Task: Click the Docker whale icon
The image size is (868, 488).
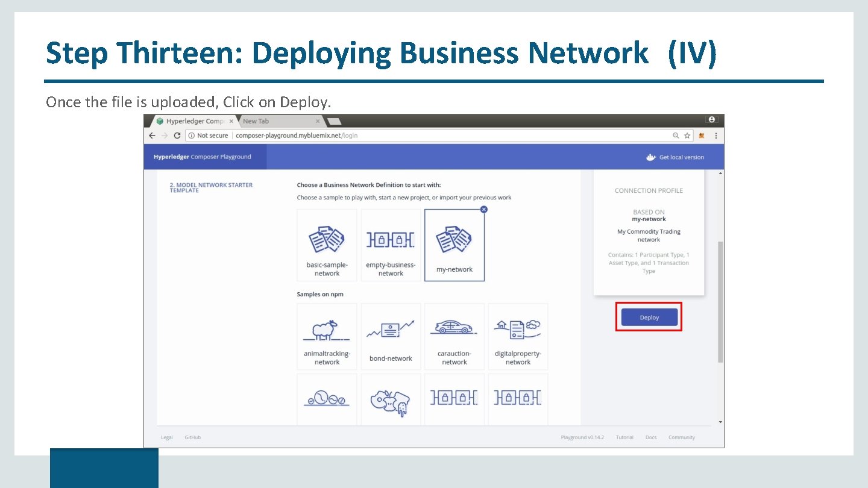Action: click(x=650, y=157)
